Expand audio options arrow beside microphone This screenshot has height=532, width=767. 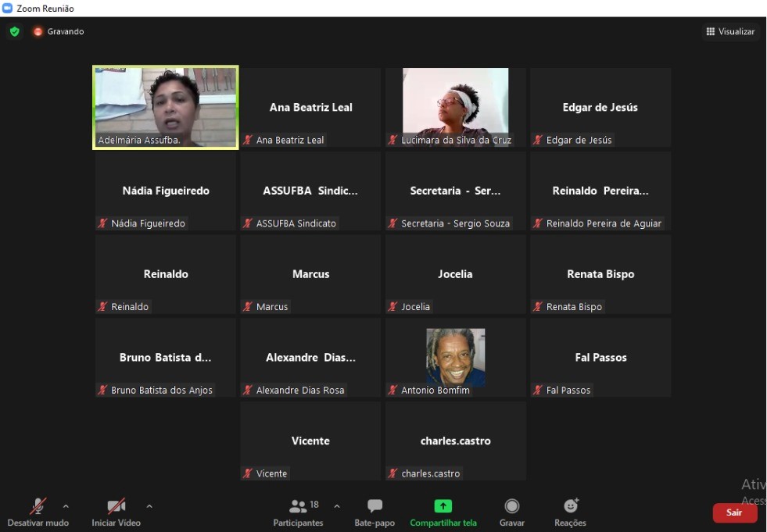pyautogui.click(x=66, y=506)
